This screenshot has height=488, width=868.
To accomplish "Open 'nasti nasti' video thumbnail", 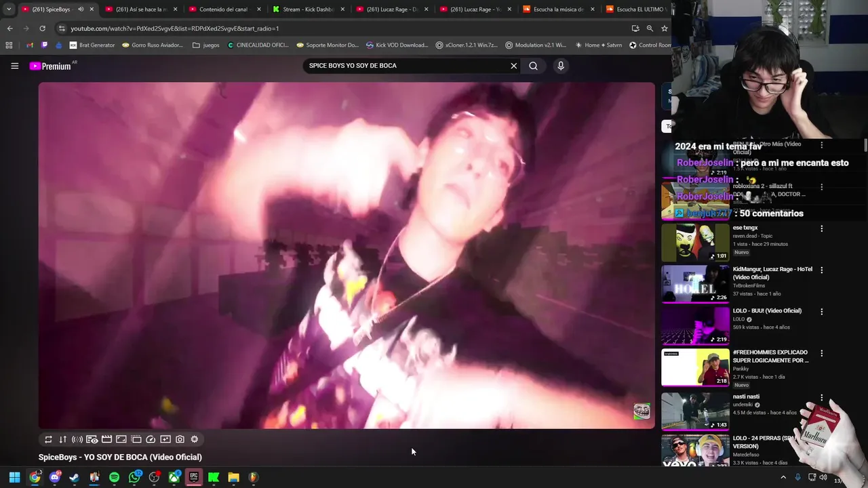I will [695, 411].
